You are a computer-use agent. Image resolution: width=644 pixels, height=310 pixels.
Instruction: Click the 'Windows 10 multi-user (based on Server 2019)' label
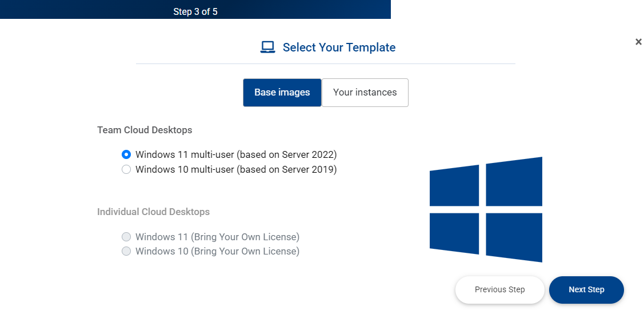coord(236,169)
